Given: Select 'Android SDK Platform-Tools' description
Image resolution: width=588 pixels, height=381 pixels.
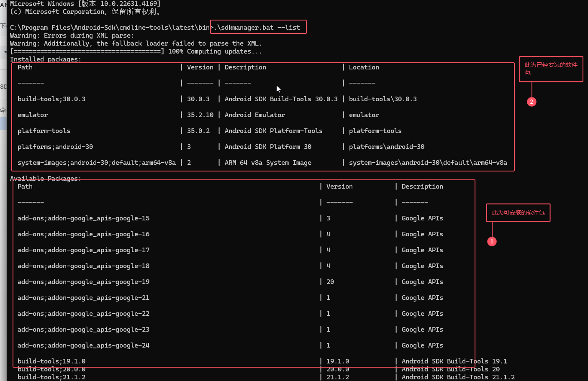Looking at the screenshot, I should tap(274, 131).
